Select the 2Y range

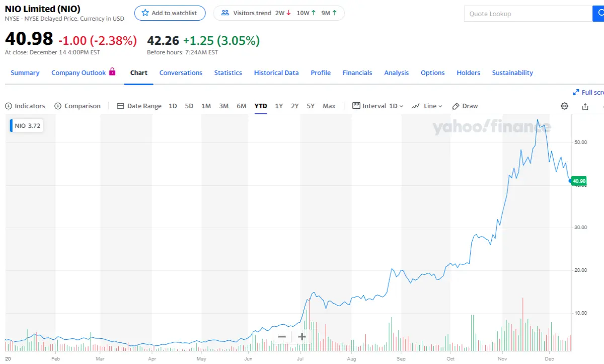tap(295, 106)
